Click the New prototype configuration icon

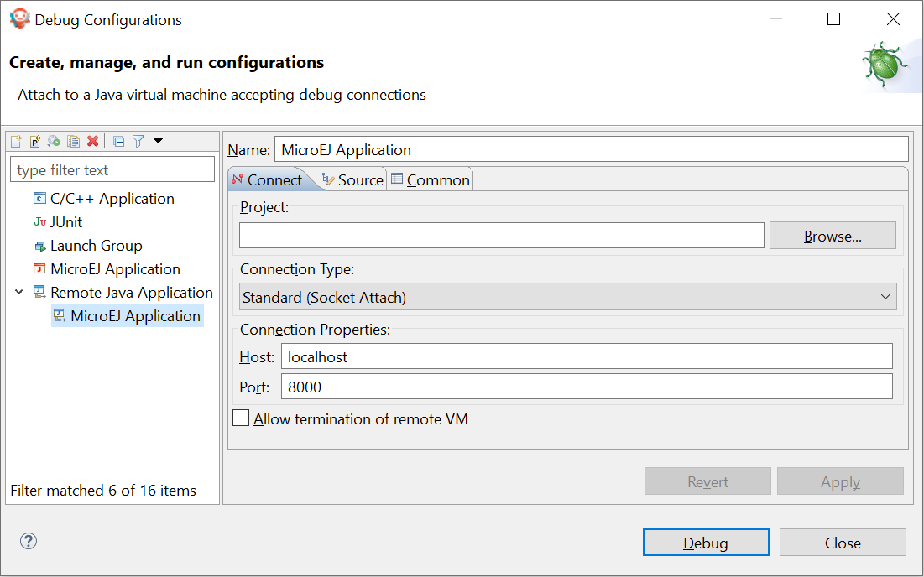[35, 142]
